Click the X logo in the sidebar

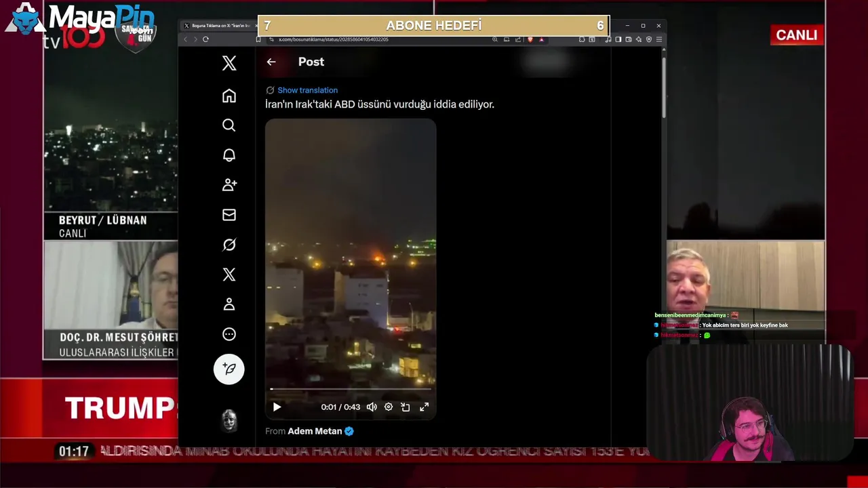(229, 63)
